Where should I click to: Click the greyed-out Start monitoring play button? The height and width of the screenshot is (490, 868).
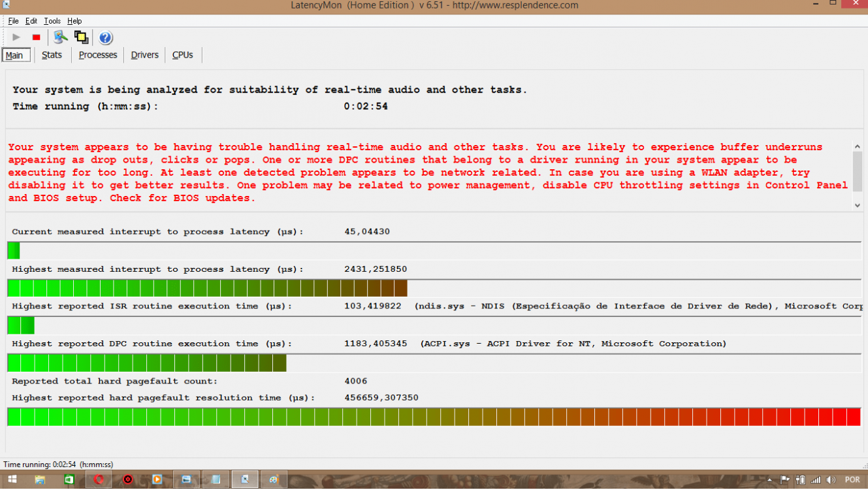click(16, 37)
